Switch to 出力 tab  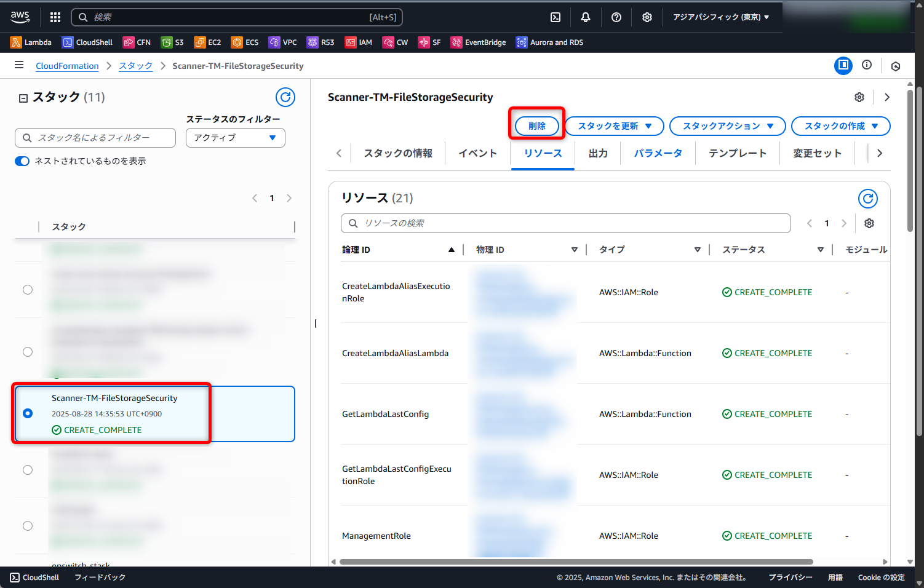[598, 154]
